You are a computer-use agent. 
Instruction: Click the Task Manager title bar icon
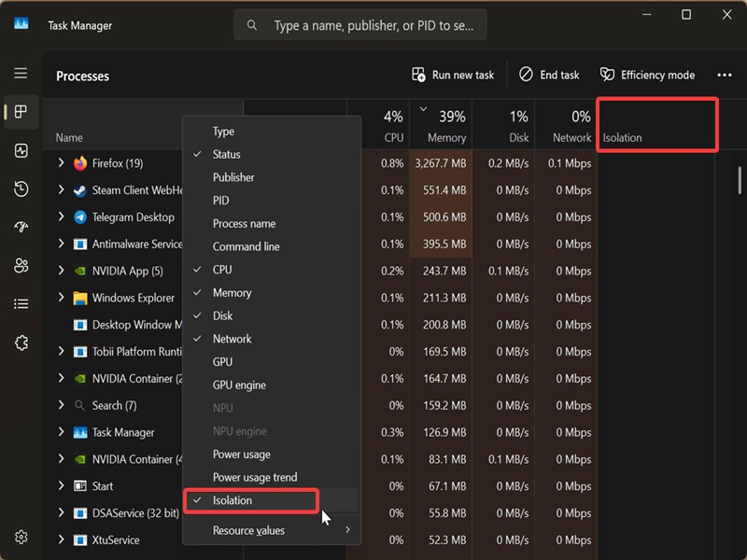(x=21, y=23)
